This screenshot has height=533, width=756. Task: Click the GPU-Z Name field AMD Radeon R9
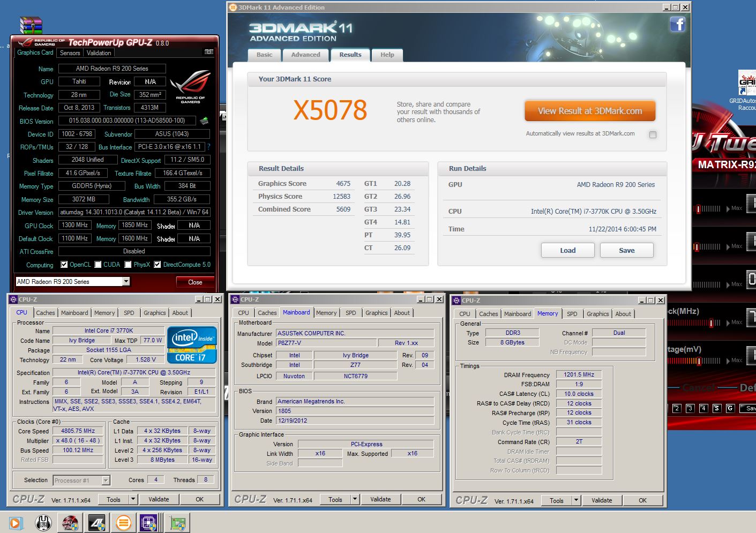pos(112,69)
